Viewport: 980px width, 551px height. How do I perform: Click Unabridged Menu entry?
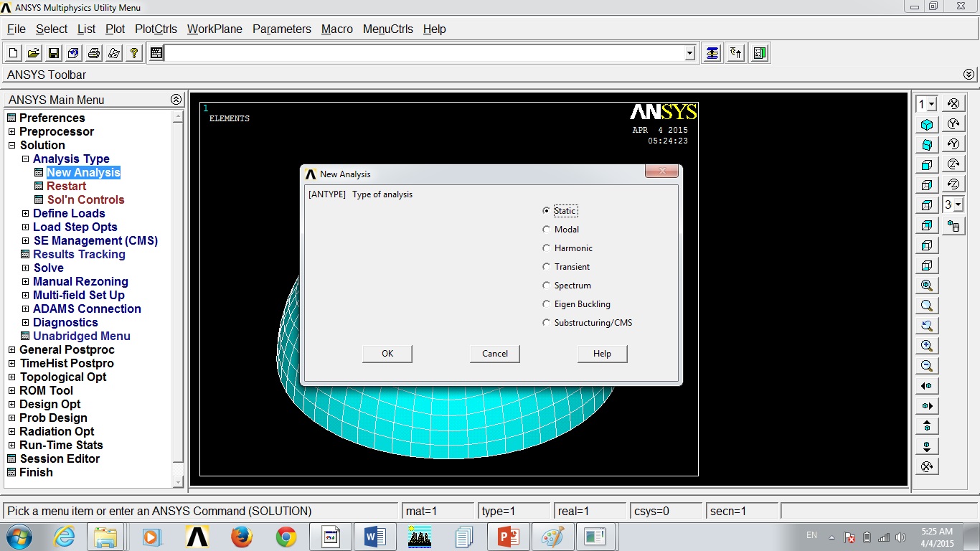[x=82, y=336]
